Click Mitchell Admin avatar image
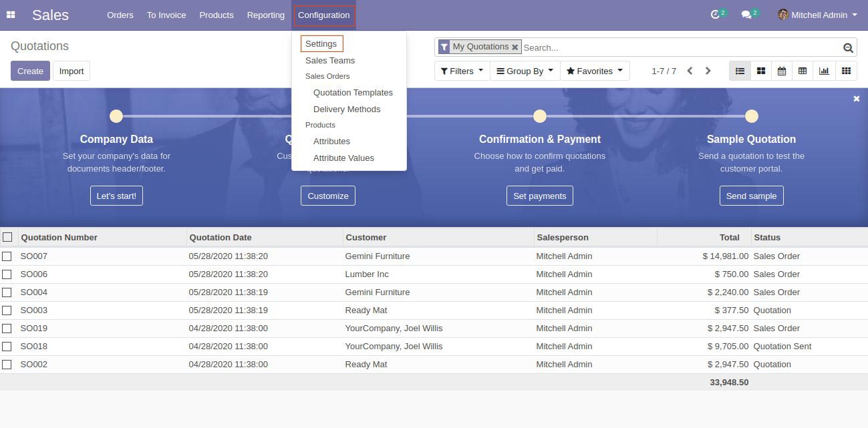Screen dimensions: 868x428 tap(783, 15)
